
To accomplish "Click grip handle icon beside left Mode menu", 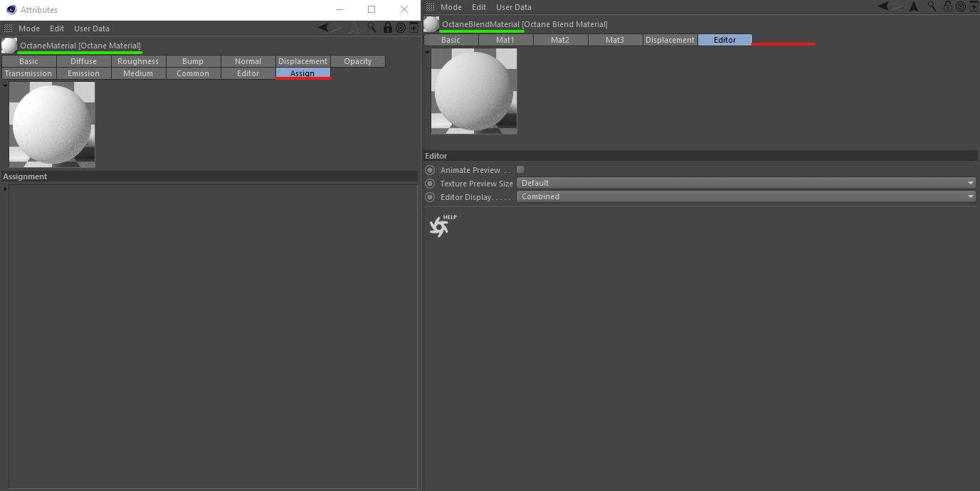I will pyautogui.click(x=8, y=28).
